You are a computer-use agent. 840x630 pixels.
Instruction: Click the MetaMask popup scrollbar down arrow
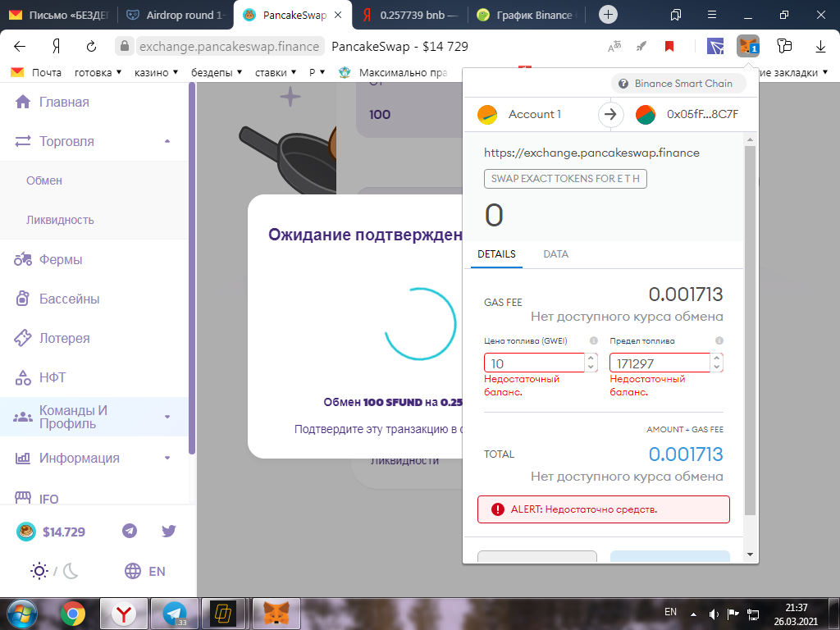(x=750, y=554)
